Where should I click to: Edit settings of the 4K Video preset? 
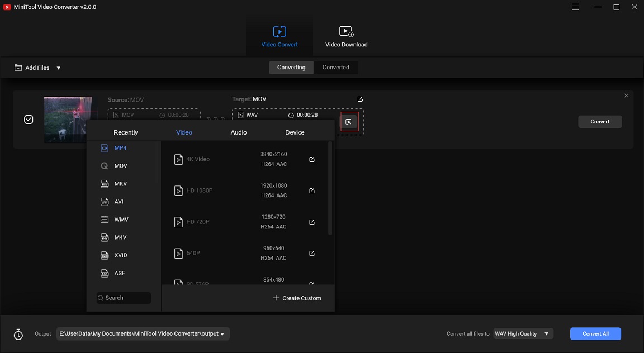[312, 159]
